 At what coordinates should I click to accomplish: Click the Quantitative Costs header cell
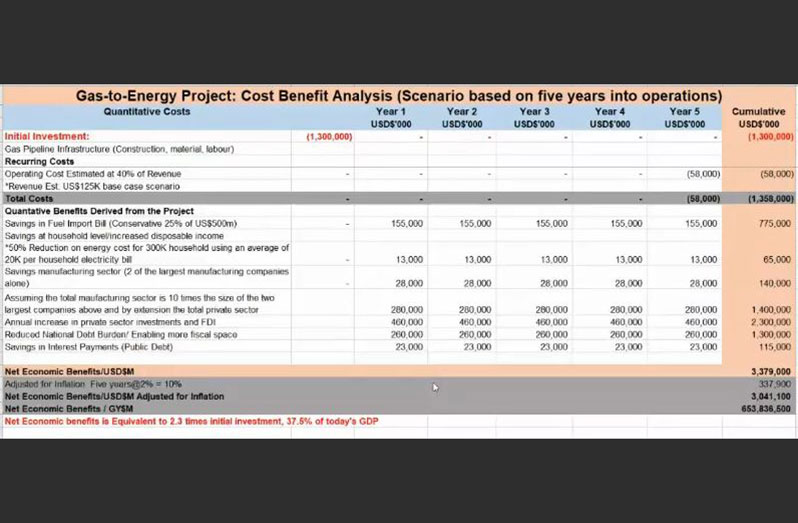coord(147,111)
